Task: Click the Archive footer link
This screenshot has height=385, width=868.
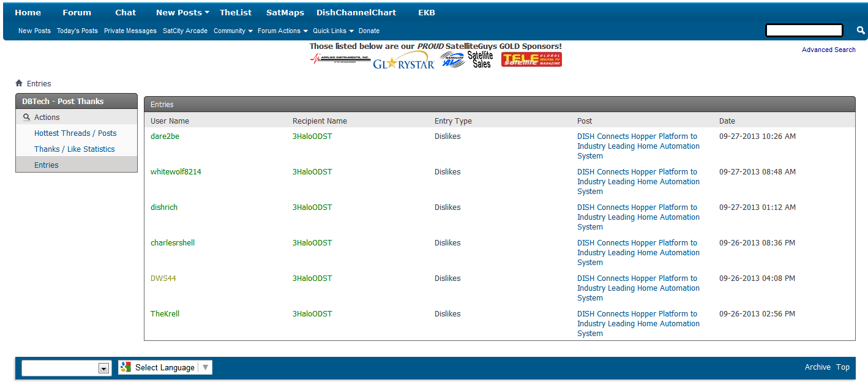Action: coord(818,367)
